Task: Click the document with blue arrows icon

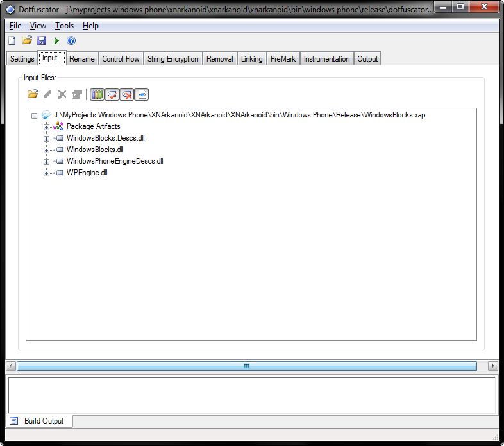Action: tap(142, 94)
